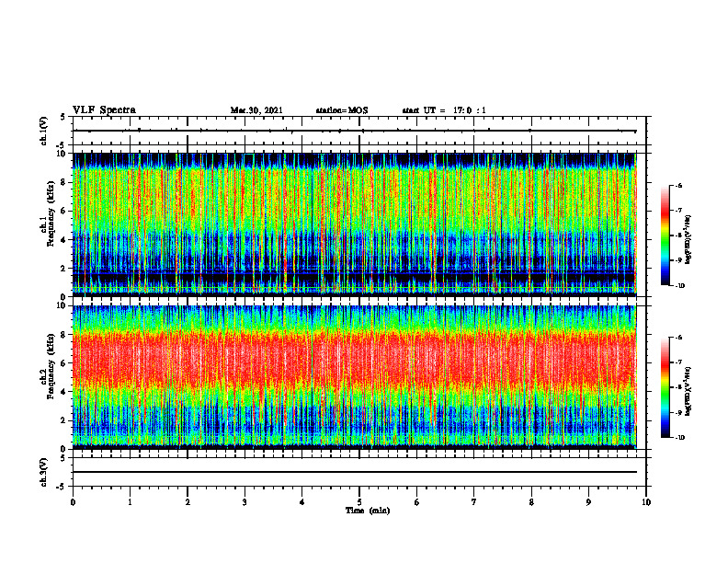This screenshot has height=563, width=728.
Task: Click inside the ch.1 spectrogram plot
Action: (355, 224)
